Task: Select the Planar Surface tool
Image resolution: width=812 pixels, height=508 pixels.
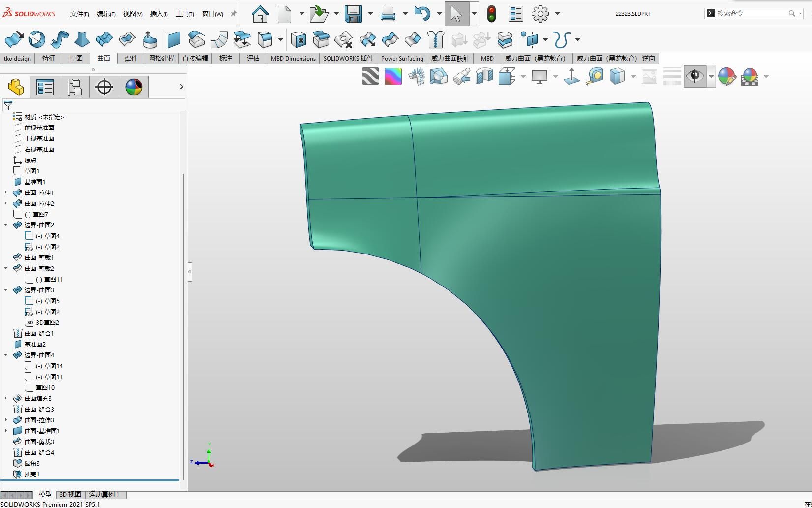Action: [172, 39]
